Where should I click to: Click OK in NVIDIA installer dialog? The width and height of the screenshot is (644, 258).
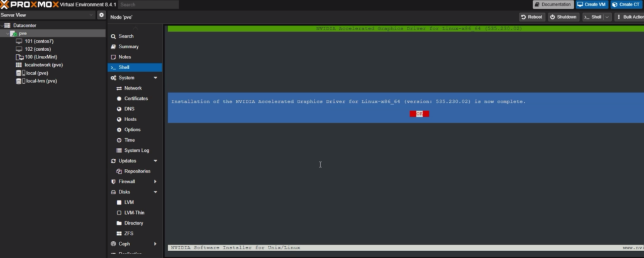(x=419, y=114)
